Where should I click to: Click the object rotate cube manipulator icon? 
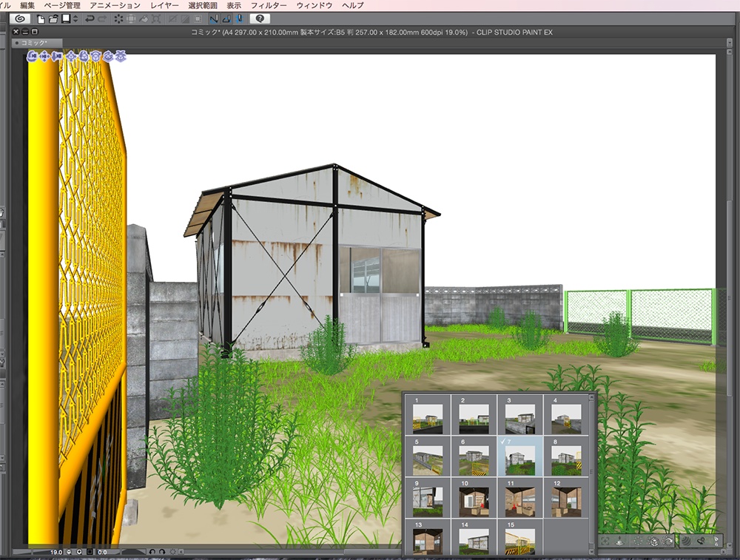click(84, 56)
